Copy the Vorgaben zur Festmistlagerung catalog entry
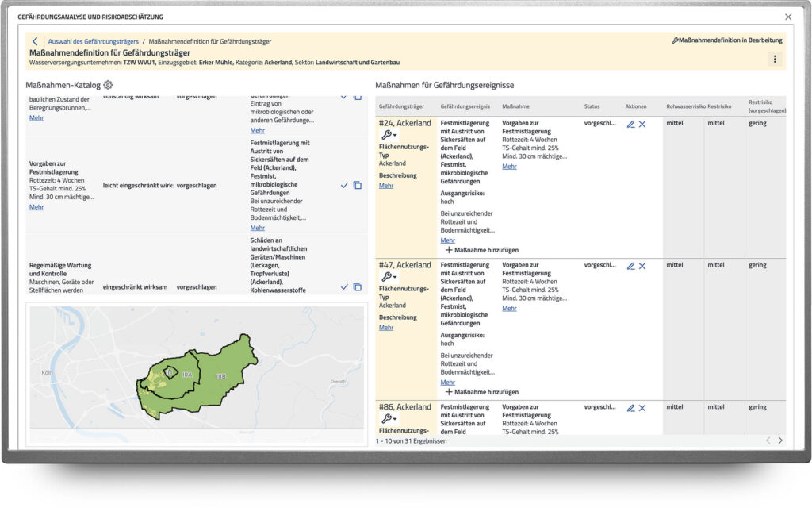Screen dimensions: 812x523 coord(357,185)
